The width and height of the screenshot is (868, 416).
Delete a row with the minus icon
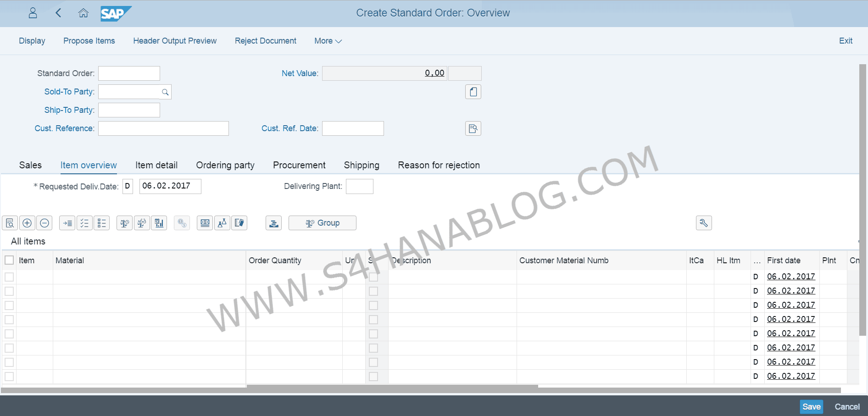click(x=45, y=223)
